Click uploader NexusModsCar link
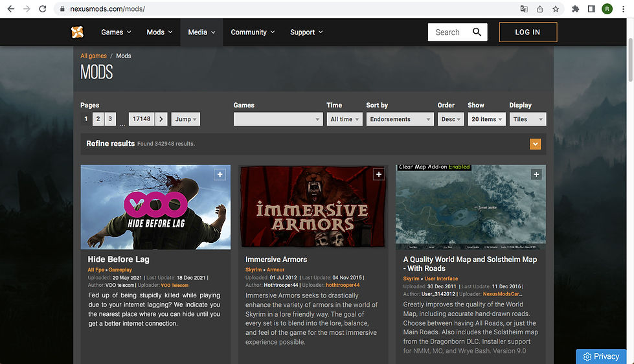This screenshot has height=364, width=634. coord(503,294)
